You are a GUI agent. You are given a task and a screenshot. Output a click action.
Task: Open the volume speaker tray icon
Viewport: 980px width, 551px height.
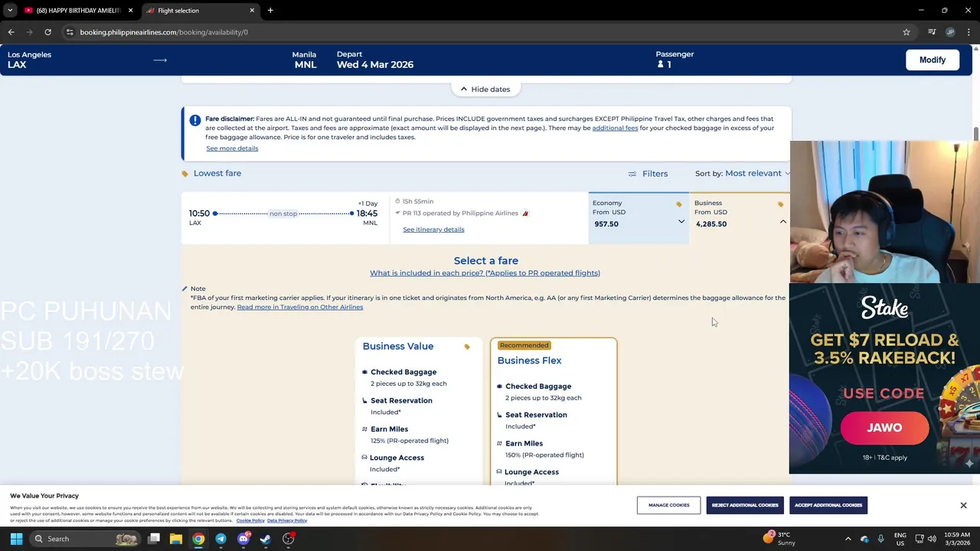click(932, 539)
